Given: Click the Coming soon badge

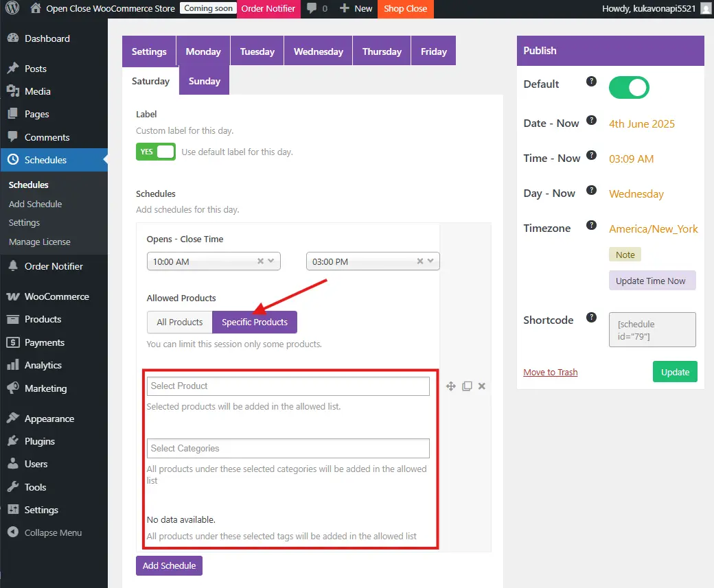Looking at the screenshot, I should tap(208, 8).
